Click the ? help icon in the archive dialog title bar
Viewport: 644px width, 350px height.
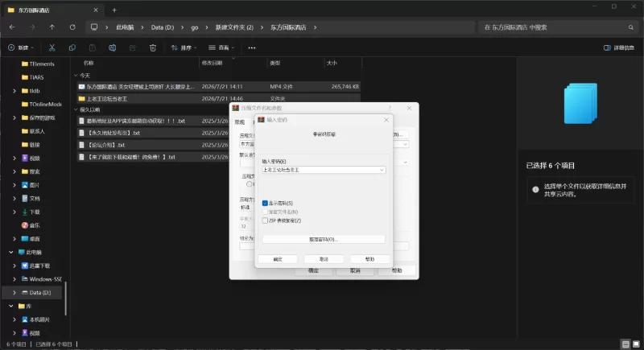pos(390,108)
